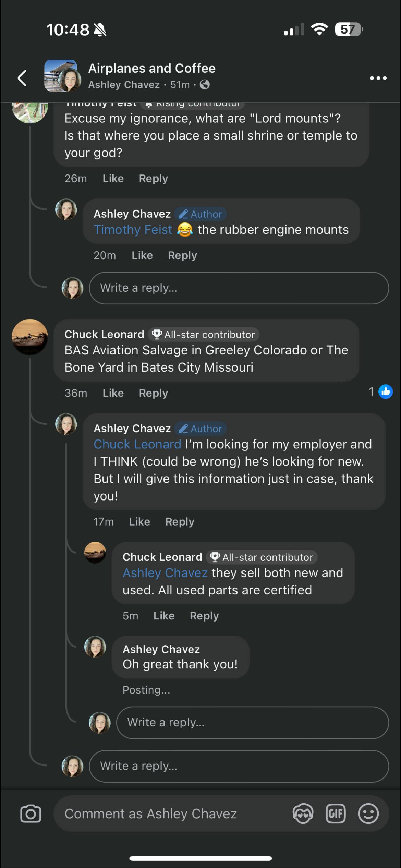Open the avatar sticker picker icon
The height and width of the screenshot is (868, 401).
tap(303, 813)
